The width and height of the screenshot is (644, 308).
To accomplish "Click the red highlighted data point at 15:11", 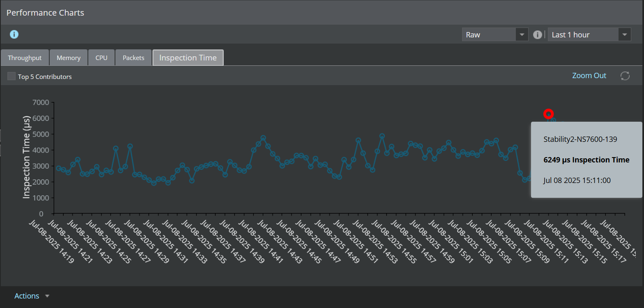I will click(x=548, y=114).
